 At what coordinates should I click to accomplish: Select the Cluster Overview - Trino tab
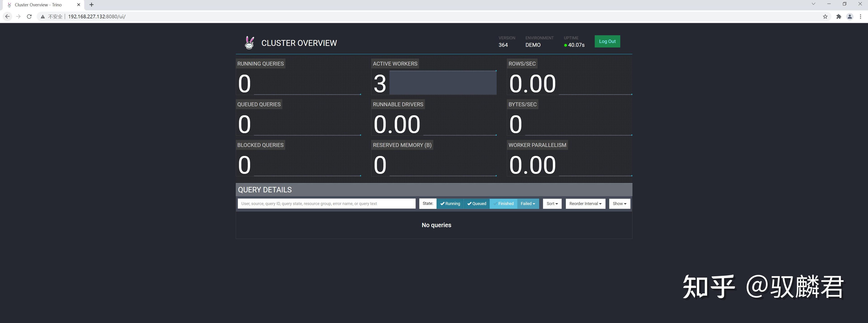click(x=38, y=5)
